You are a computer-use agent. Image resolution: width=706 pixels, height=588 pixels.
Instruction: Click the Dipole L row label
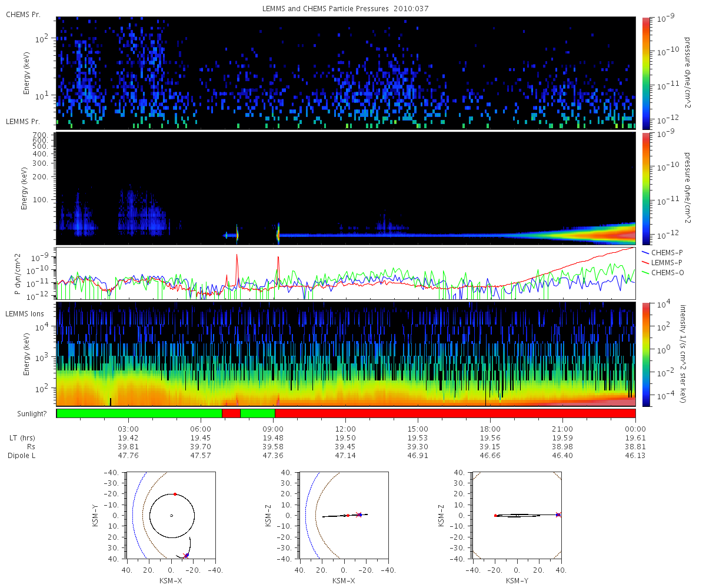click(x=23, y=456)
